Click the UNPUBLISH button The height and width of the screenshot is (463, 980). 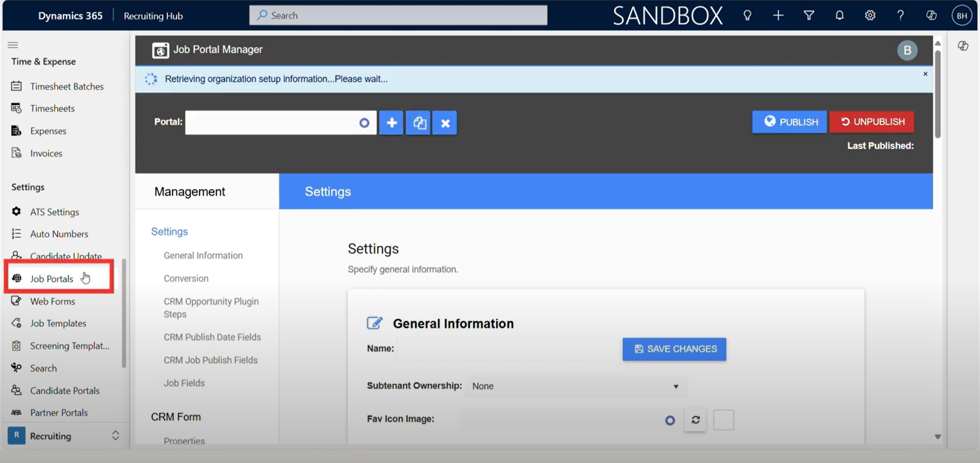coord(872,122)
